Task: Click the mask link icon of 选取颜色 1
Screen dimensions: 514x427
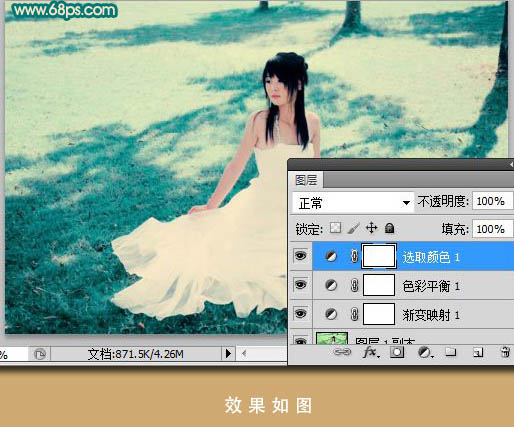Action: coord(354,256)
